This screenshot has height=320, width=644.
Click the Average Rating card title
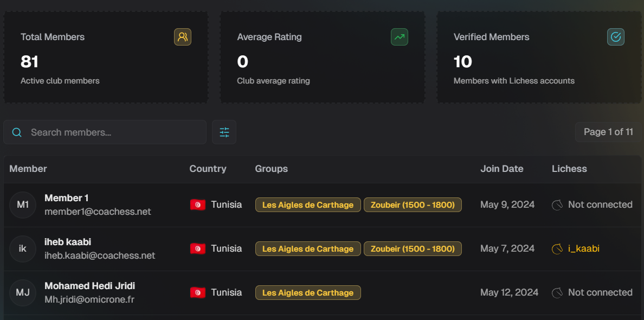point(269,37)
